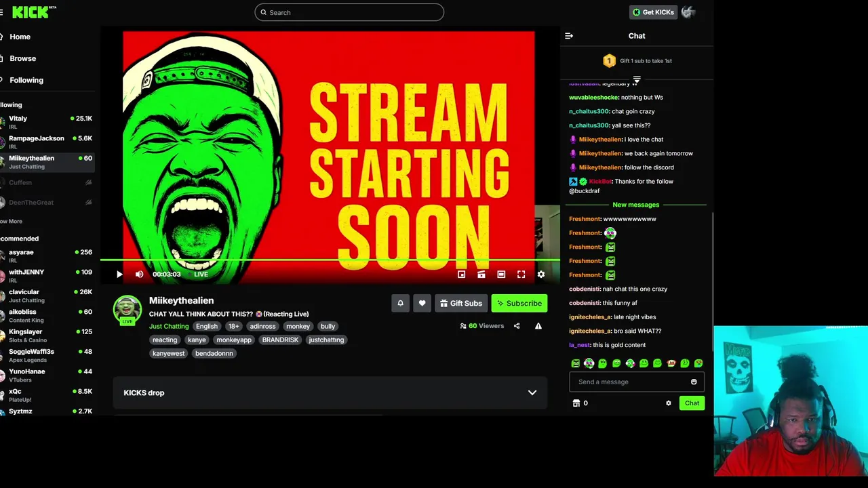Screen dimensions: 868x488
Task: Jump to LIVE in the player
Action: (x=201, y=274)
